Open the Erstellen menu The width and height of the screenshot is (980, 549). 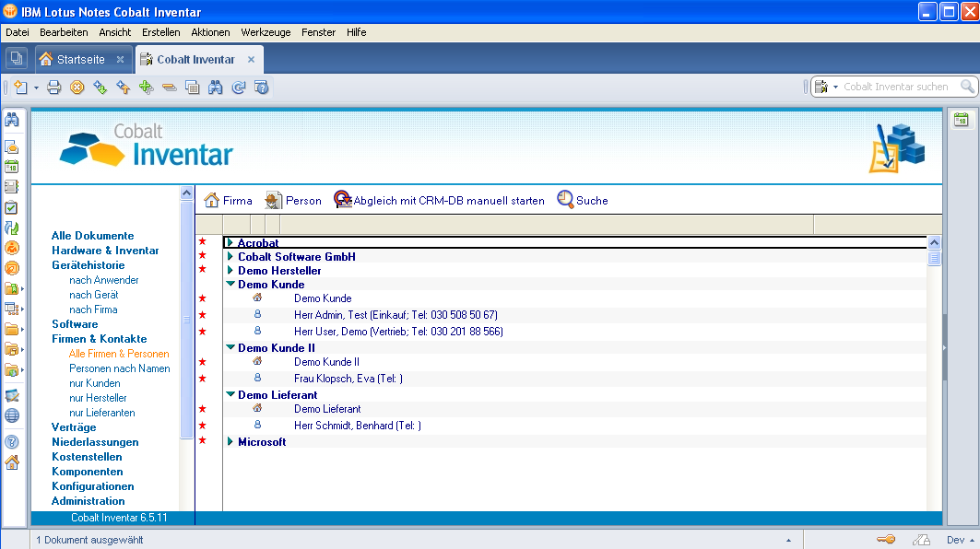pos(160,32)
